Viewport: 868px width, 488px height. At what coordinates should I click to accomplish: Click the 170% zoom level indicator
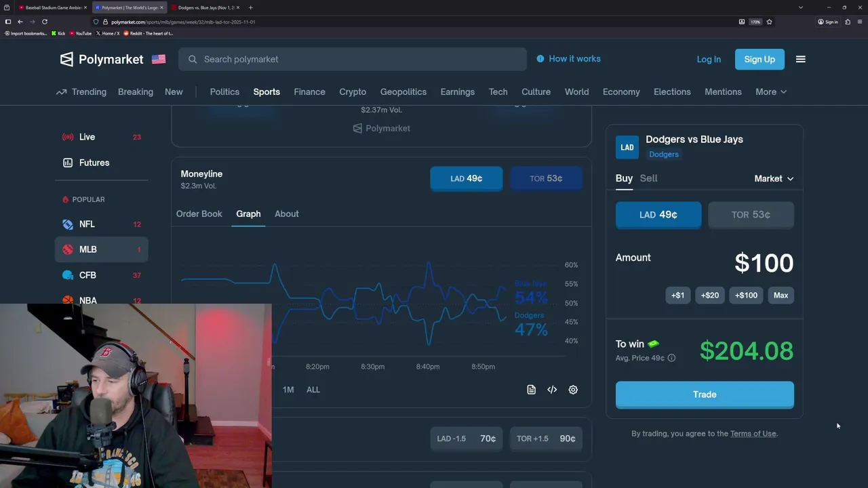755,22
